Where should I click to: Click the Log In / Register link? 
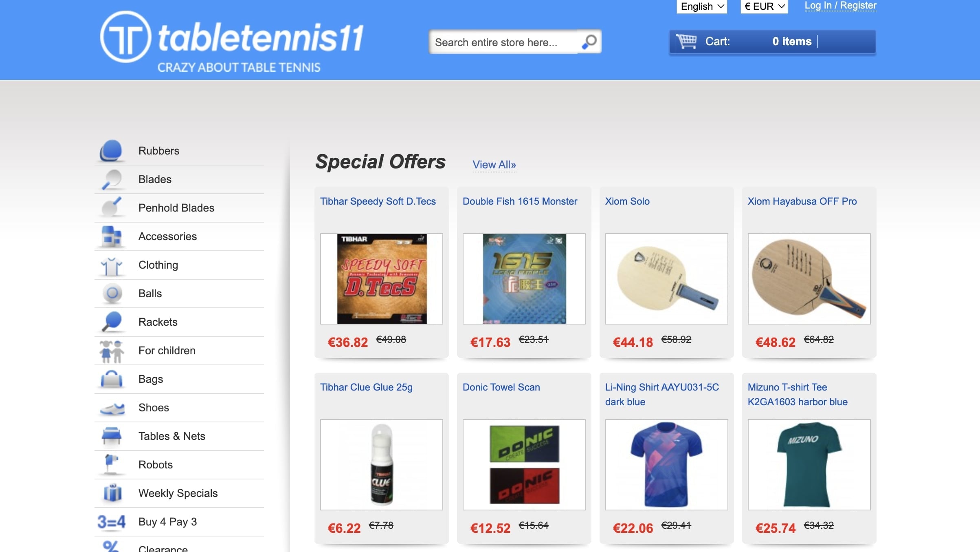coord(840,6)
